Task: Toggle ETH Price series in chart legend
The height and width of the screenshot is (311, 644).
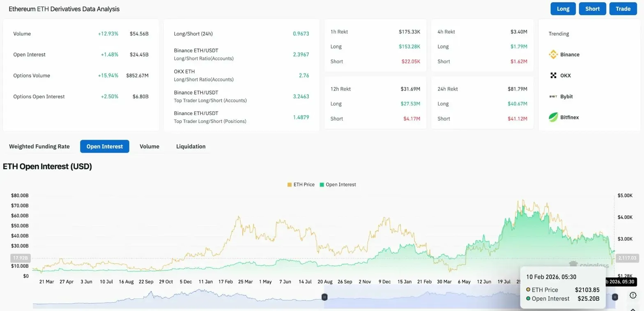Action: click(x=301, y=185)
